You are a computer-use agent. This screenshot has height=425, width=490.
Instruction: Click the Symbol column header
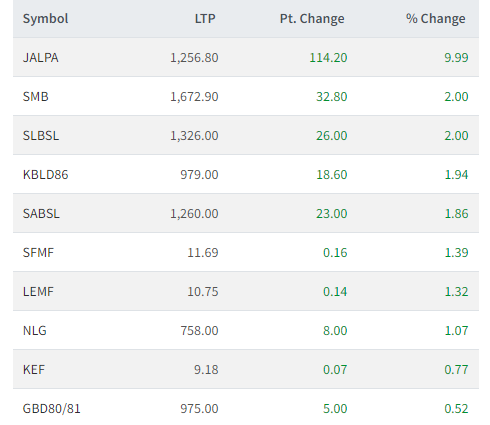pos(45,19)
